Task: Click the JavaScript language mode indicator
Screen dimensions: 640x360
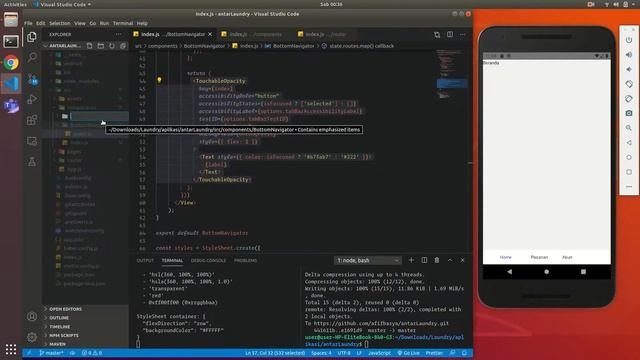Action: [x=379, y=353]
